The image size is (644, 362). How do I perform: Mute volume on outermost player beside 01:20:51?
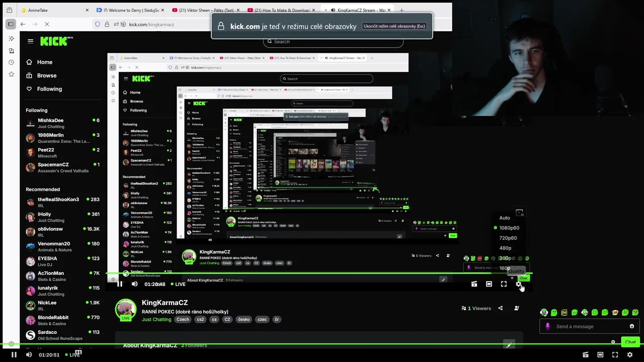coord(29,354)
